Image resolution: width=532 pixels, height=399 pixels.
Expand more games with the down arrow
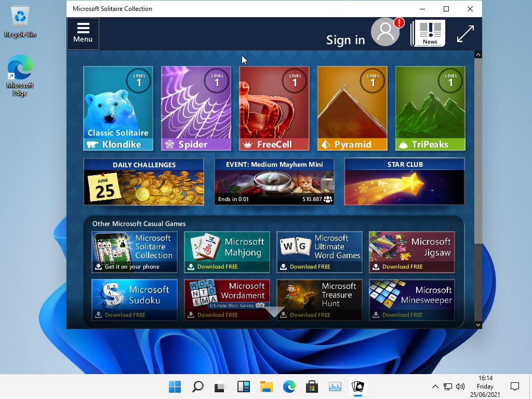click(275, 312)
